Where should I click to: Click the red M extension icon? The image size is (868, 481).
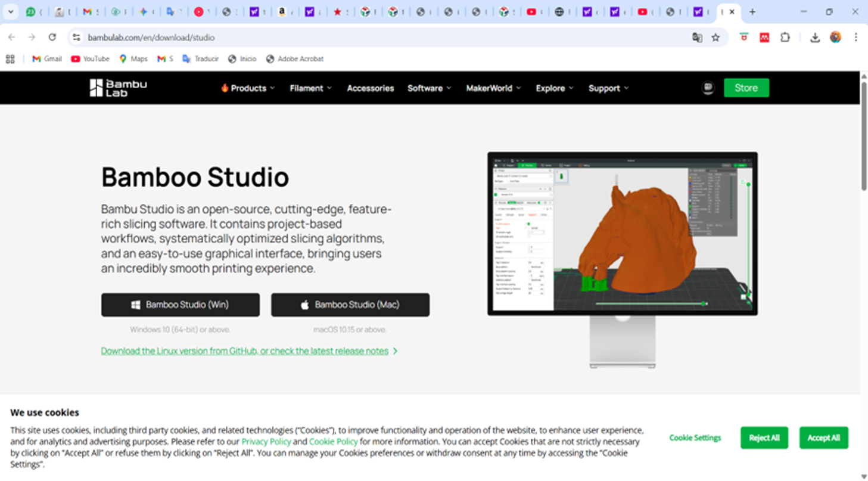click(764, 38)
